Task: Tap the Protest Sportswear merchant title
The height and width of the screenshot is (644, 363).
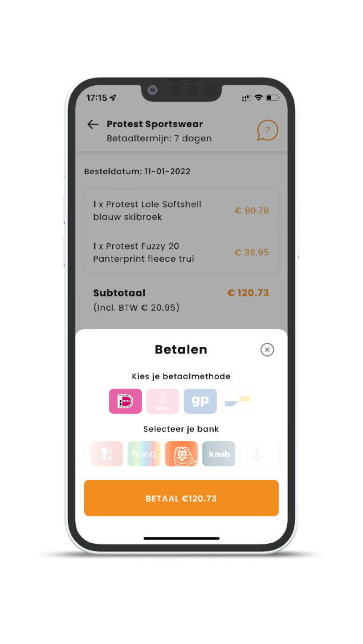Action: [x=155, y=124]
